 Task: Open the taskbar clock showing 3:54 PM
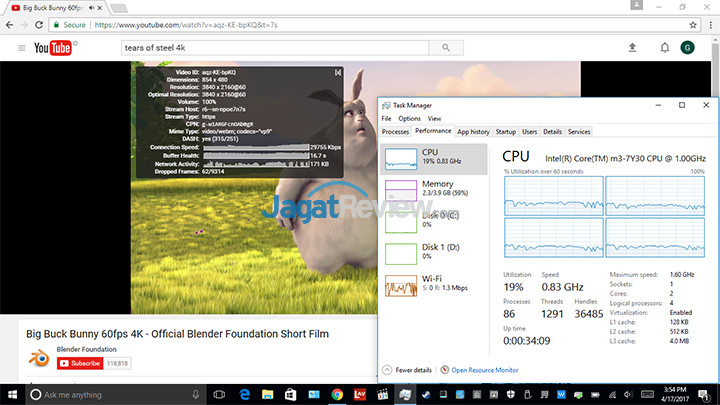pyautogui.click(x=675, y=394)
